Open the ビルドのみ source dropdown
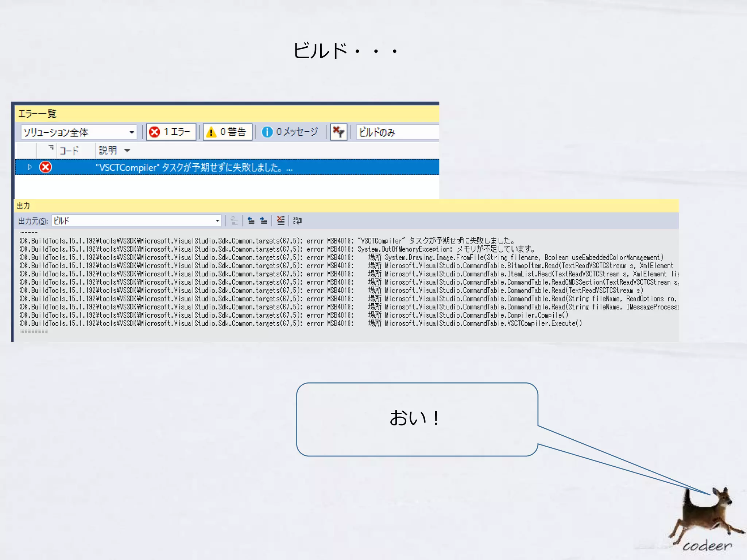 pos(398,132)
